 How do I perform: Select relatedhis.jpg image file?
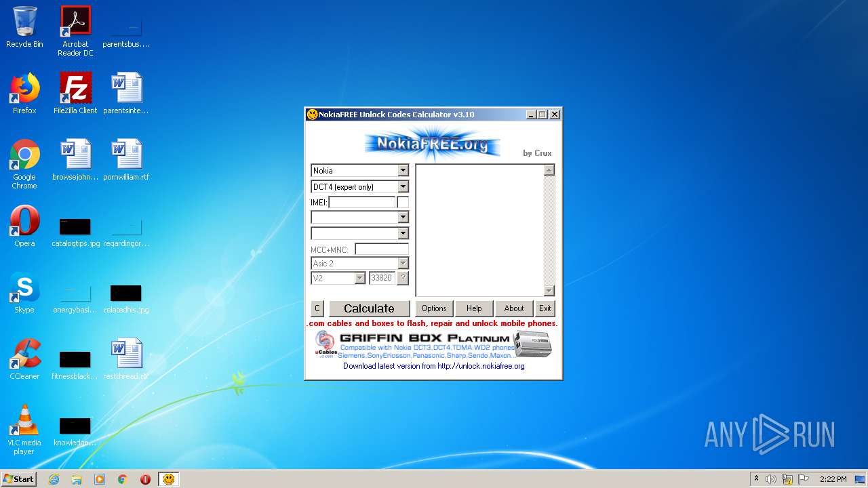coord(126,298)
